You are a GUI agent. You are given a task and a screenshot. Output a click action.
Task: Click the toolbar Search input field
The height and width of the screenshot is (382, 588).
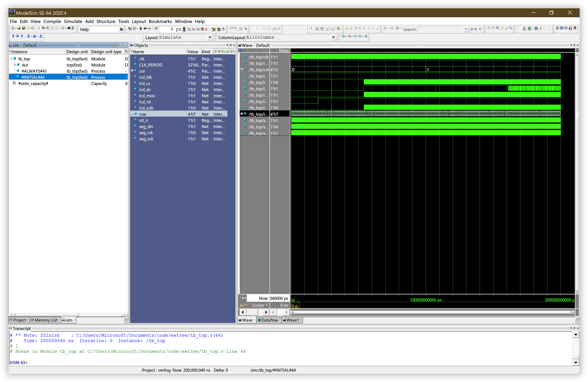coord(440,29)
